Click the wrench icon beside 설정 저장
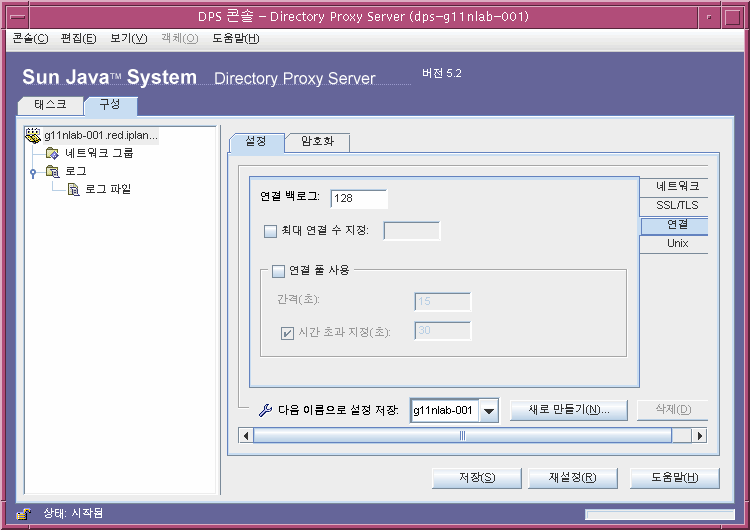Viewport: 750px width, 530px height. coord(265,410)
